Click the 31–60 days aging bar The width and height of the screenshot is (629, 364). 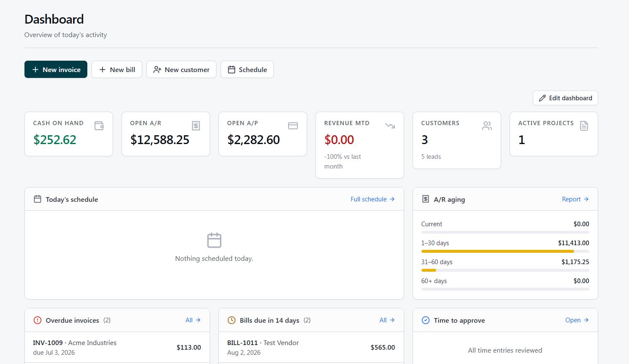(x=505, y=270)
